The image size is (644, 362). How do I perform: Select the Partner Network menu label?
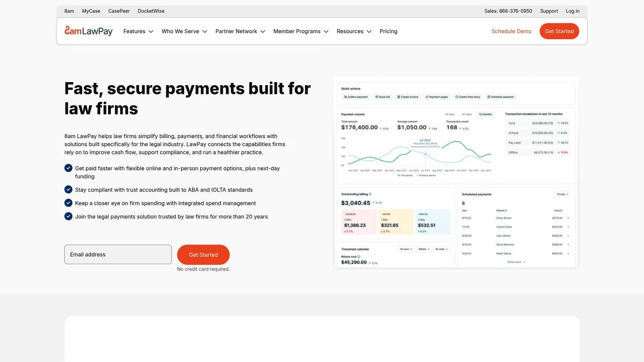pyautogui.click(x=236, y=31)
